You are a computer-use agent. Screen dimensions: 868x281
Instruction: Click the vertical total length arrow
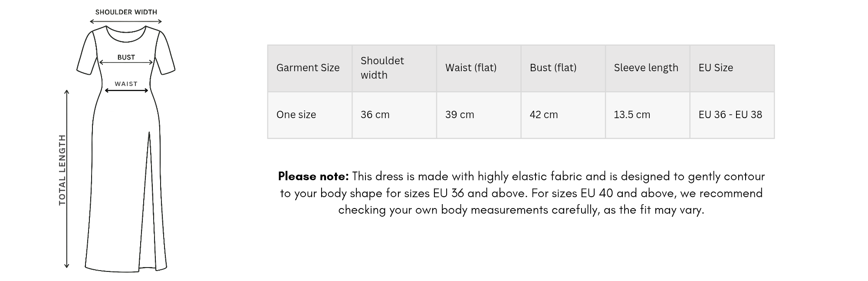67,179
